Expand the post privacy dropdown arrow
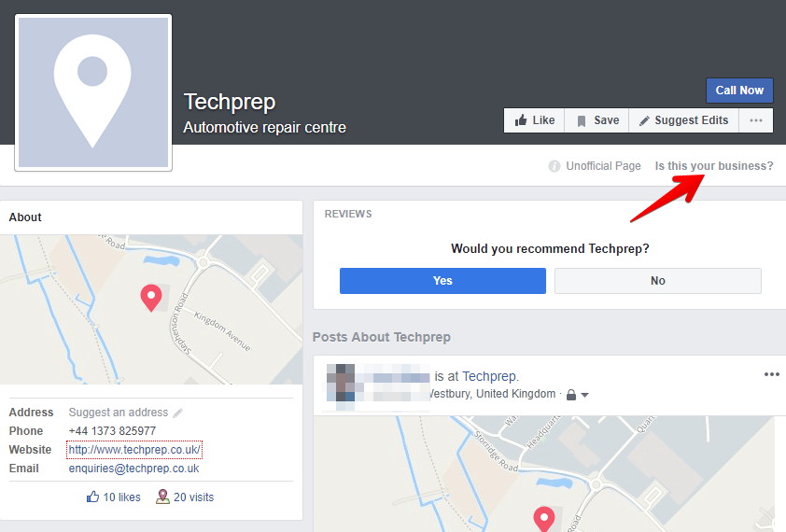This screenshot has height=532, width=786. [584, 395]
